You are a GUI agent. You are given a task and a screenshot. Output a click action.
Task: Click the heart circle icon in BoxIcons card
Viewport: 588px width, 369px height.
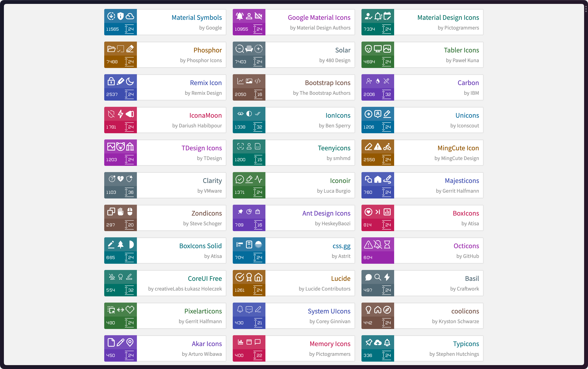[368, 212]
